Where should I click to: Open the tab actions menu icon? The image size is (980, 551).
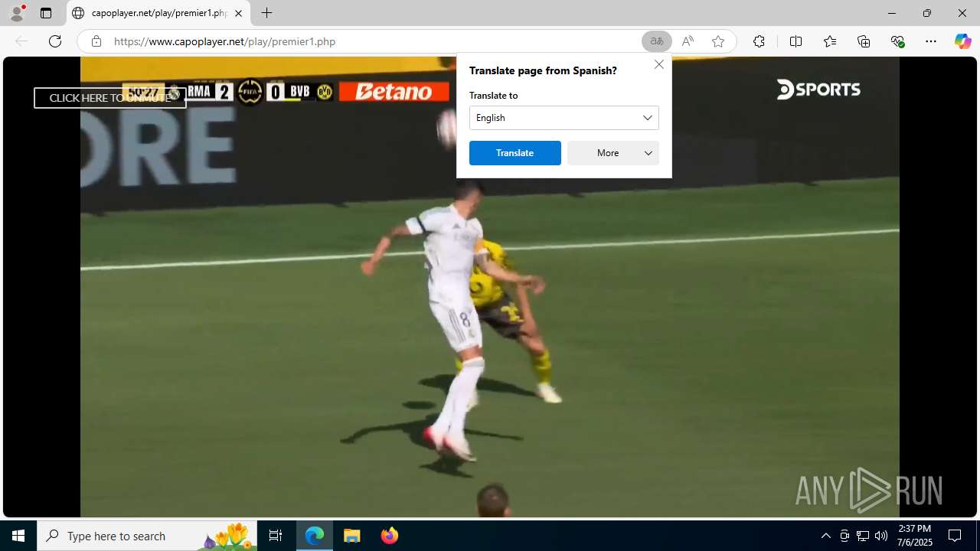(46, 13)
